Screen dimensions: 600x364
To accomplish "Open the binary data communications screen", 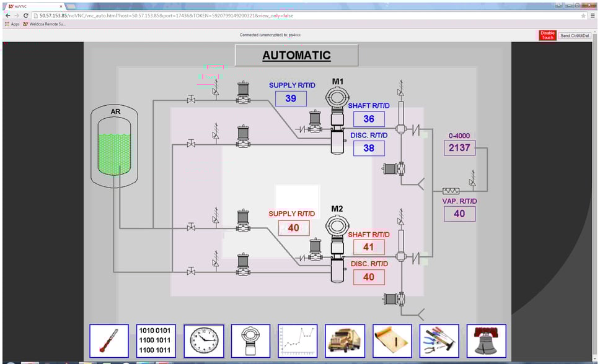I will 156,340.
